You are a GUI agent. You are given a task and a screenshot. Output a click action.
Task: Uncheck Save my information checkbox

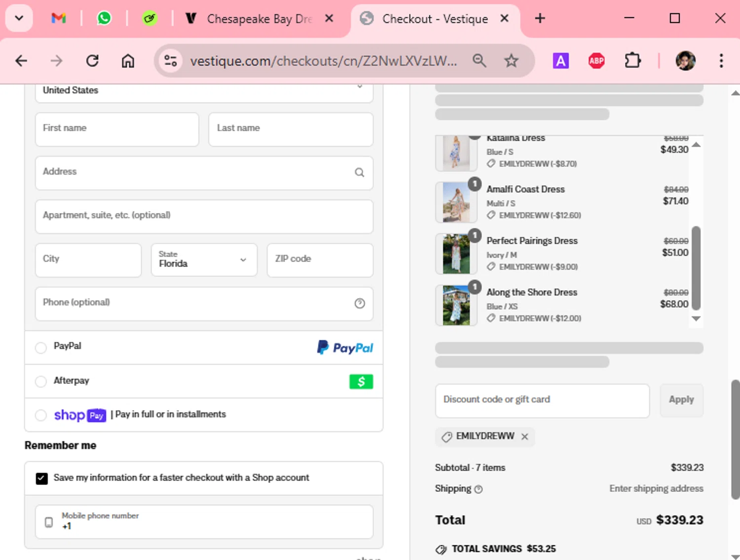[42, 478]
